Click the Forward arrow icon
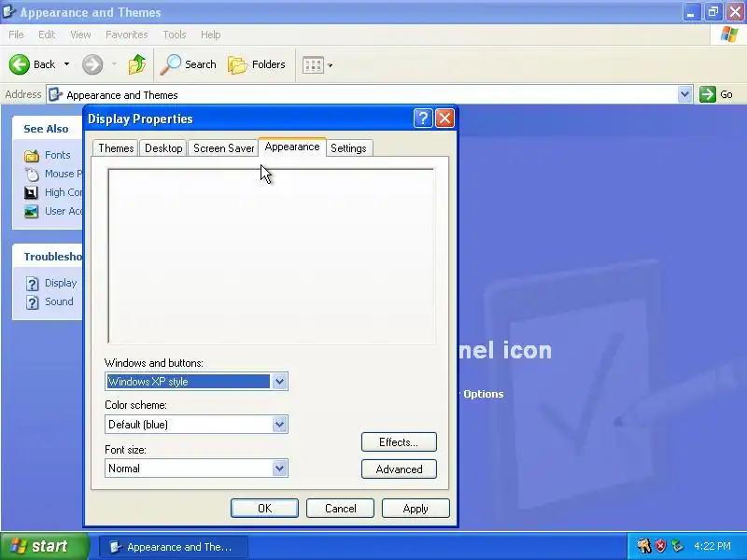The height and width of the screenshot is (560, 747). 92,64
